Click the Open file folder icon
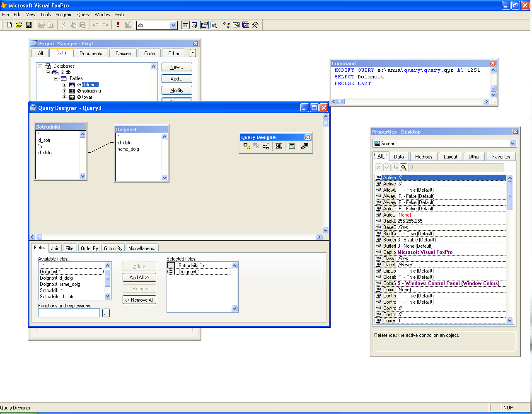The image size is (532, 414). pyautogui.click(x=19, y=25)
